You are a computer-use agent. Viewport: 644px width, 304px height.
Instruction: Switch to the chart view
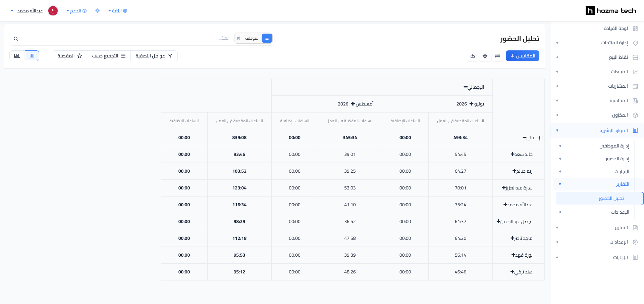[17, 56]
